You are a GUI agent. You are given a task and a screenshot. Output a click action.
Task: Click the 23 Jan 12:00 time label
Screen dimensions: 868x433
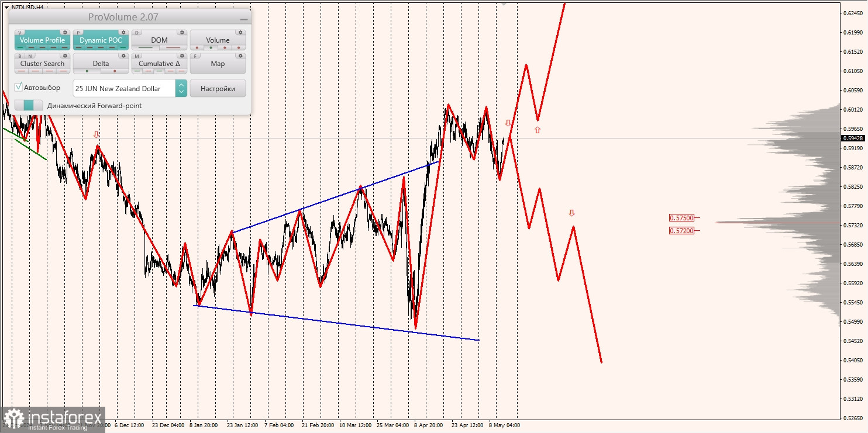(x=243, y=425)
